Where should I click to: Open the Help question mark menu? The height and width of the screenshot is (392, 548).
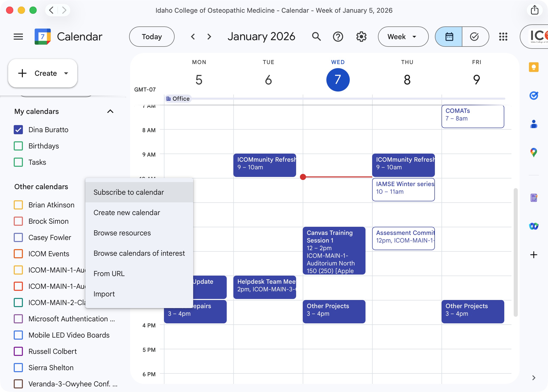coord(338,37)
